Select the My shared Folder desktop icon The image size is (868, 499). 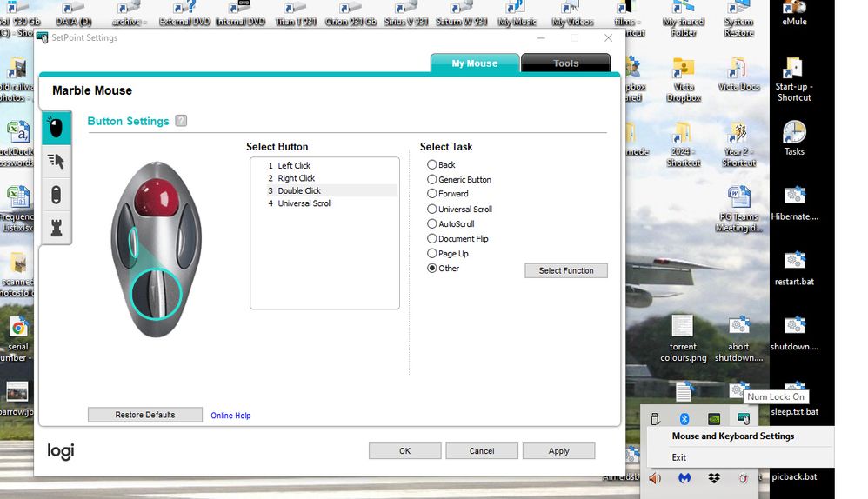(x=684, y=19)
